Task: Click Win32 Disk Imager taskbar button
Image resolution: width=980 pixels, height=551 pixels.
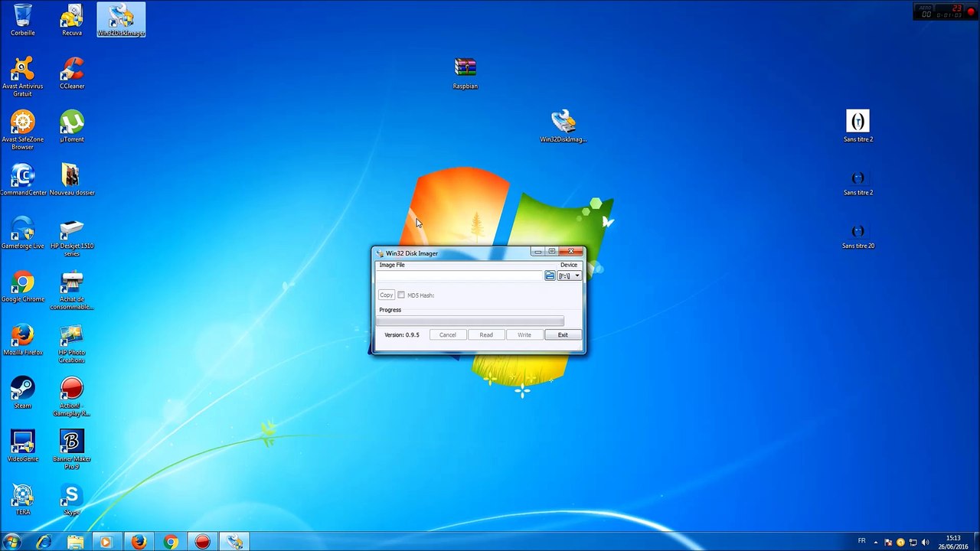Action: (x=234, y=542)
